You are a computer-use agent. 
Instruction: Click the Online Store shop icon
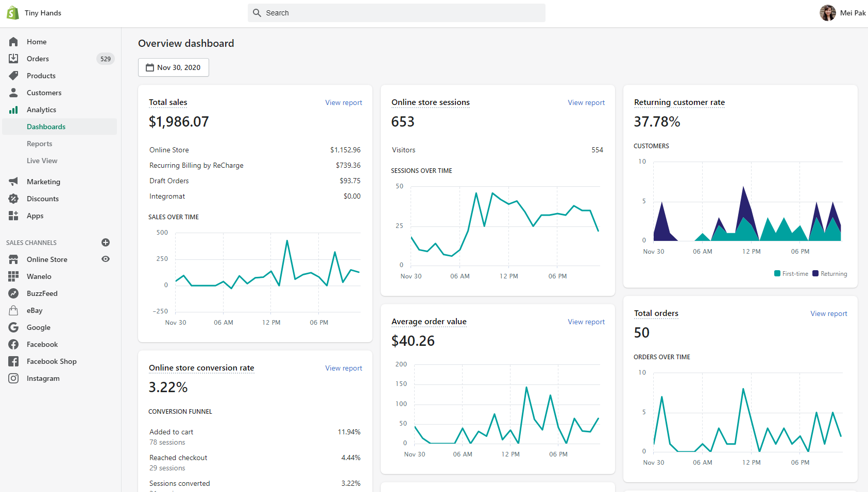click(x=13, y=259)
